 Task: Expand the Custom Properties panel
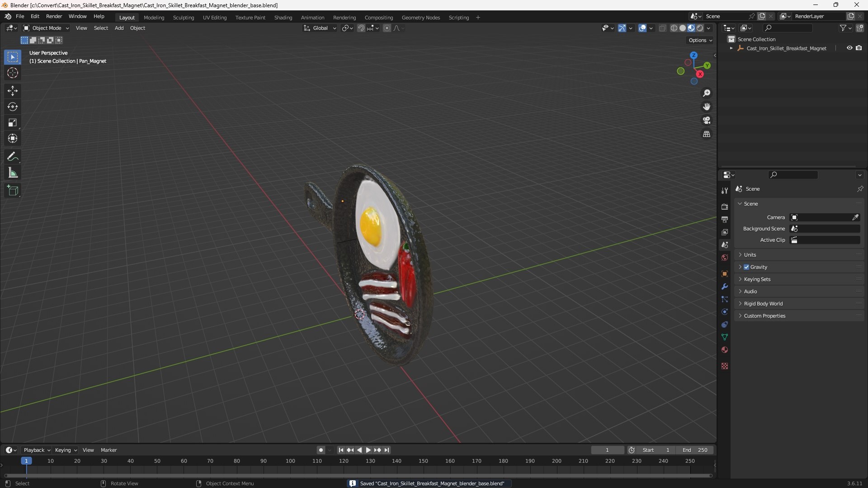pos(799,316)
